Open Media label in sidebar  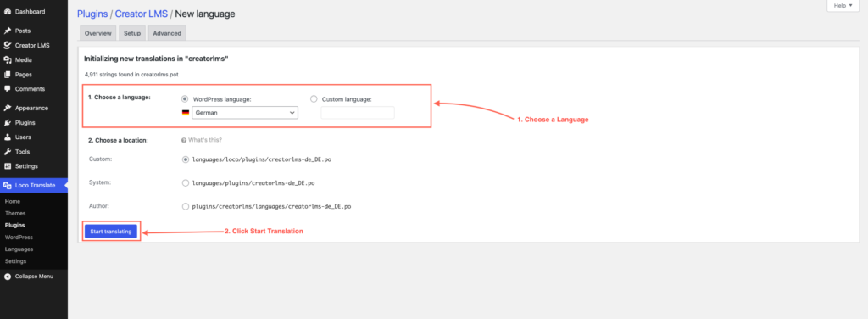tap(23, 59)
